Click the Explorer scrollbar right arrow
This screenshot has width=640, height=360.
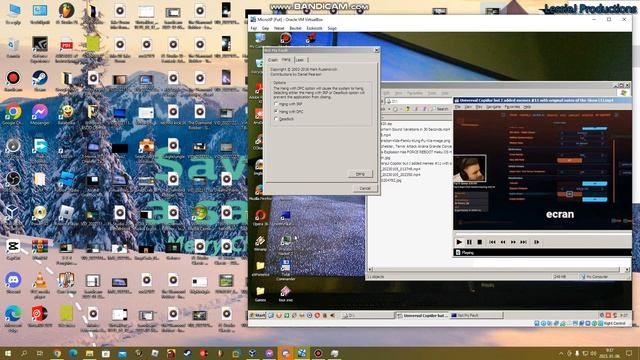click(627, 269)
